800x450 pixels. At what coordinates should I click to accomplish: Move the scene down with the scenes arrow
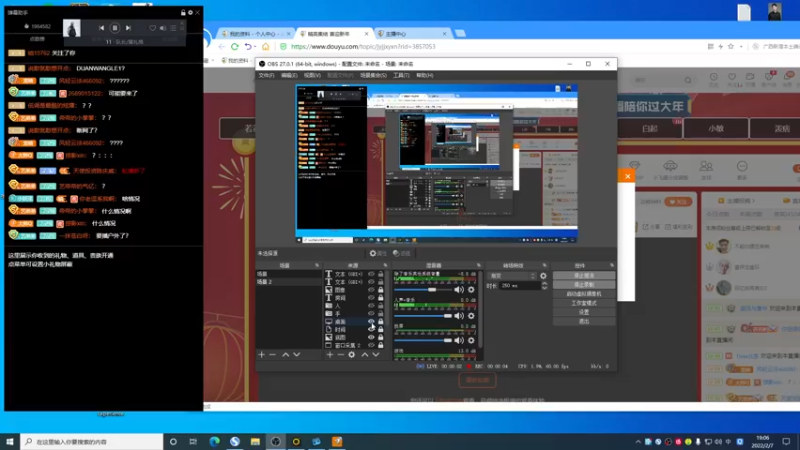[296, 355]
